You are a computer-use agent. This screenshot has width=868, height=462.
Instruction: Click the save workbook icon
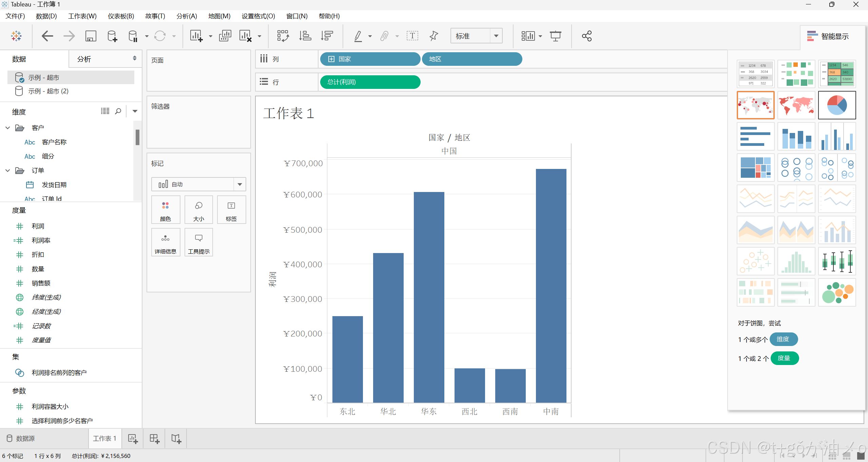pyautogui.click(x=91, y=36)
